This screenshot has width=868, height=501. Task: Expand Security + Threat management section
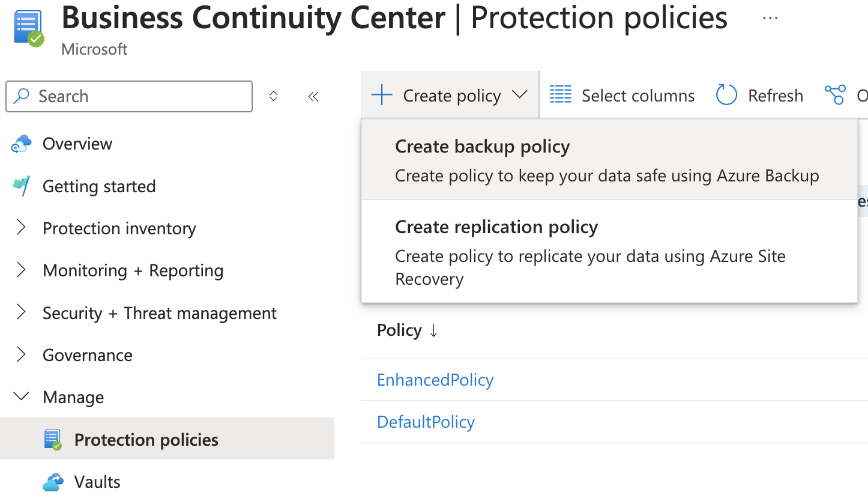coord(22,313)
